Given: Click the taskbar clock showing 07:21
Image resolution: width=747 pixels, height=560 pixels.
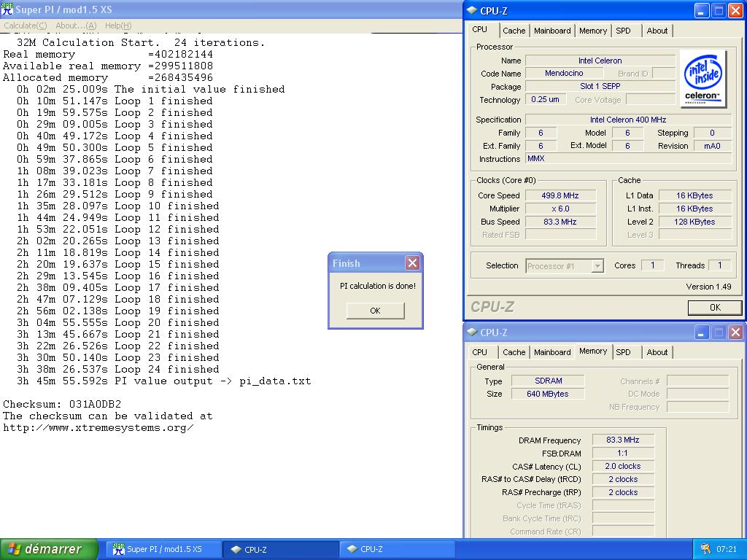Looking at the screenshot, I should pos(726,549).
